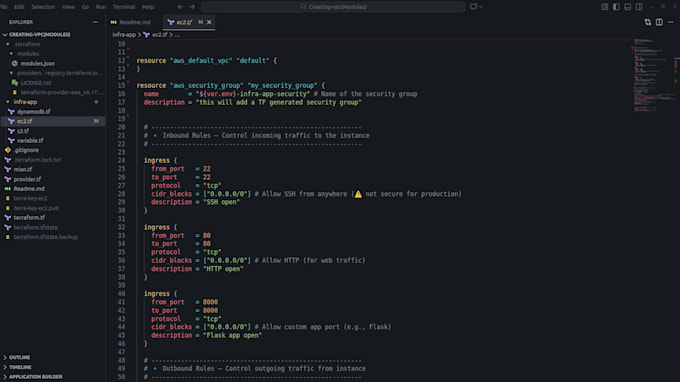This screenshot has height=382, width=680.
Task: Open the .gitignore file
Action: [x=26, y=150]
